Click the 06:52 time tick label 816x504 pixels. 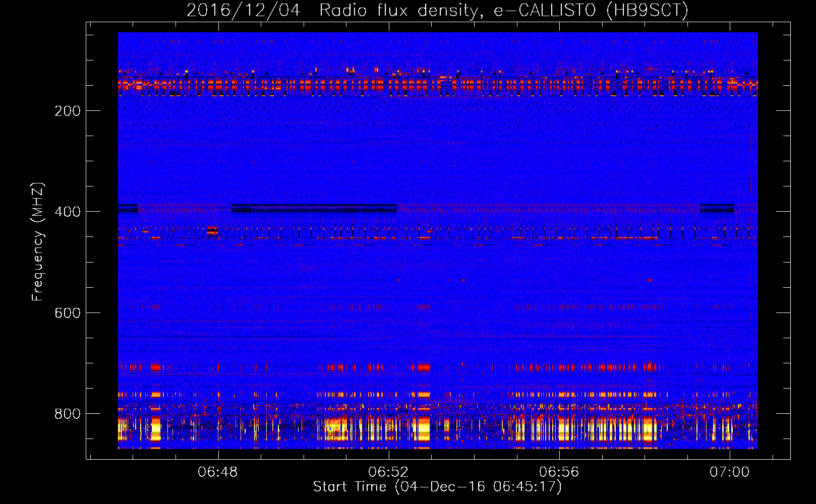point(388,472)
